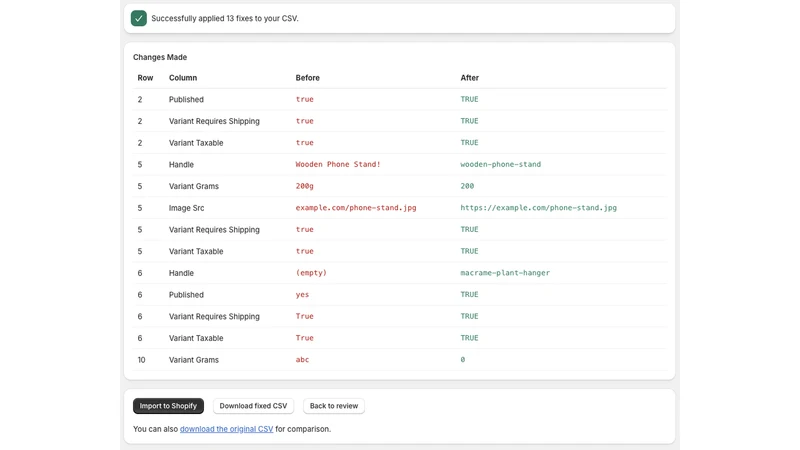Click the 'Handle' cell in row 6
Screen dimensions: 800x450
(182, 273)
